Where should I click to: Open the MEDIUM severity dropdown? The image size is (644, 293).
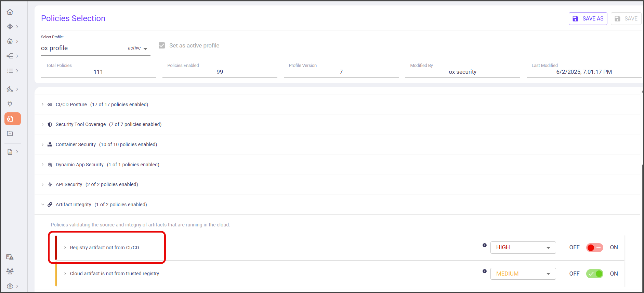click(x=523, y=274)
